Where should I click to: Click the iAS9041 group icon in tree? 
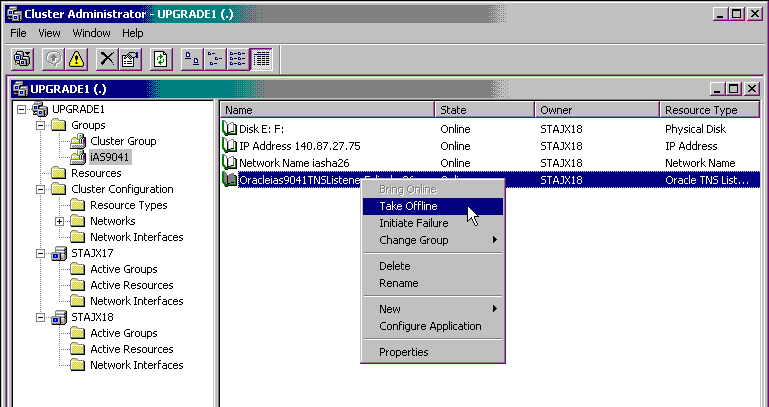pyautogui.click(x=78, y=157)
